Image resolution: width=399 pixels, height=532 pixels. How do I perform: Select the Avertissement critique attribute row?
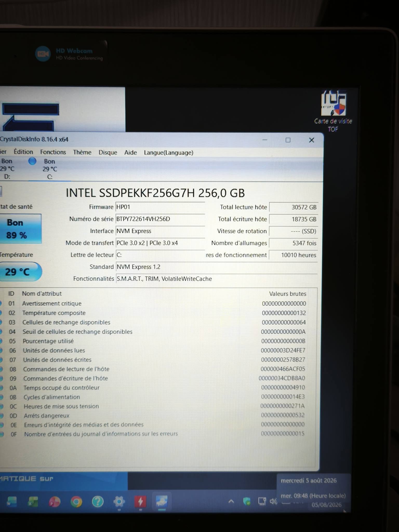pos(158,303)
